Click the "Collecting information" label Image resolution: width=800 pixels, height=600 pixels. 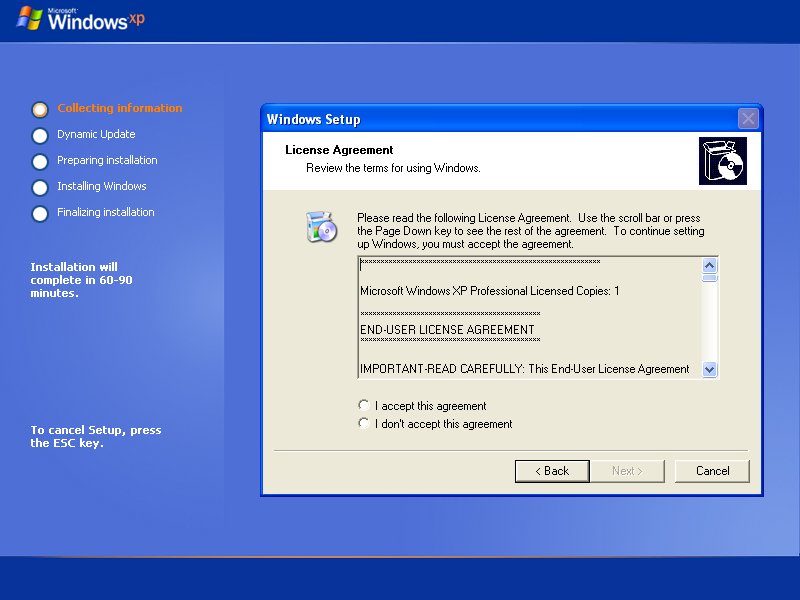click(119, 108)
